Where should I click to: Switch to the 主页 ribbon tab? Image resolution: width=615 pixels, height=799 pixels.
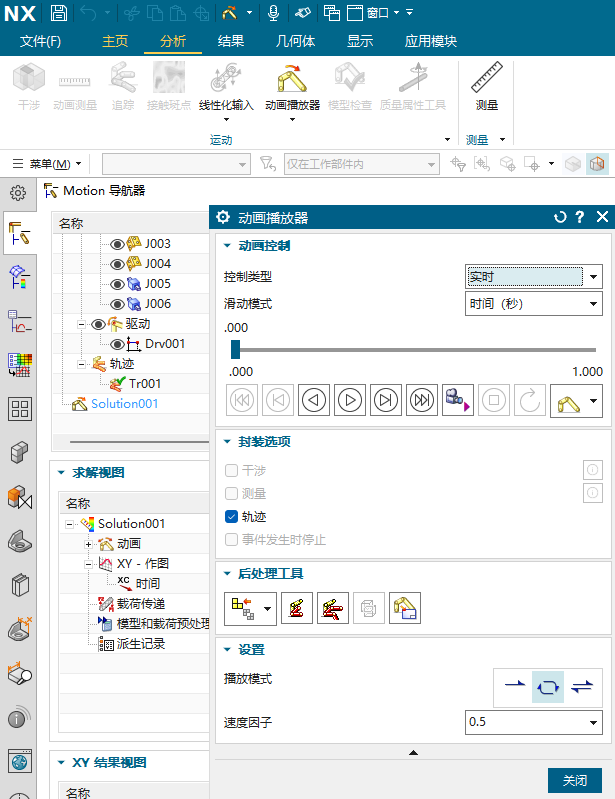pyautogui.click(x=115, y=41)
